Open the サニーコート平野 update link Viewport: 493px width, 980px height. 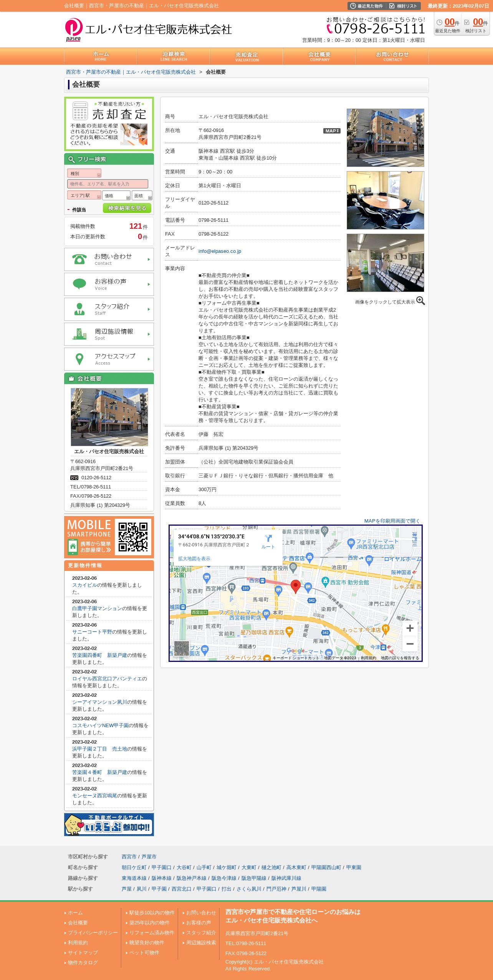pos(92,632)
